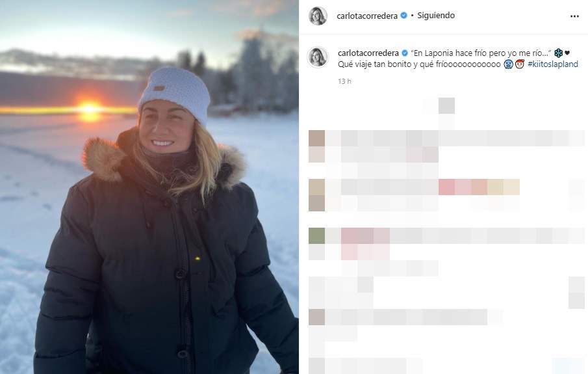Open the three-dot more options menu
588x374 pixels.
[x=574, y=16]
